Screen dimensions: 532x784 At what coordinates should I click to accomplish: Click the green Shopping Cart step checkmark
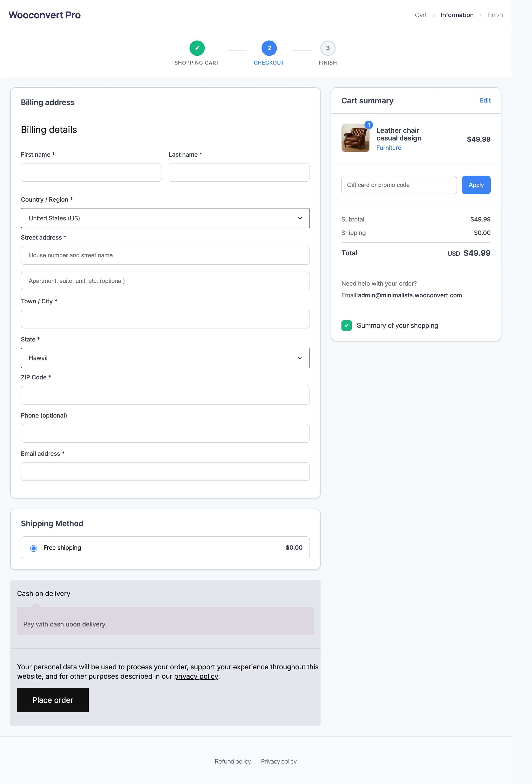[197, 48]
